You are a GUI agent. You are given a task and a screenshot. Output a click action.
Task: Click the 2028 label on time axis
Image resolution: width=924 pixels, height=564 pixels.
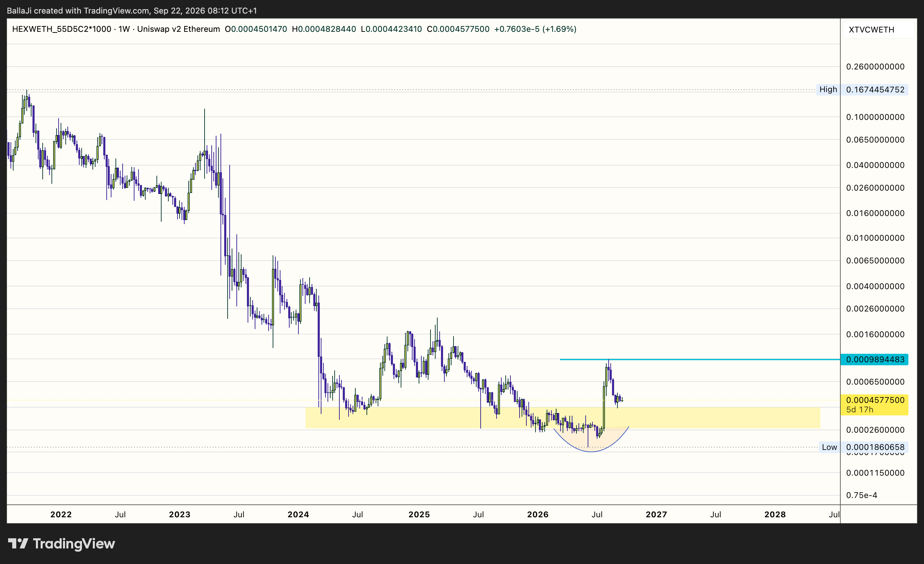coord(775,515)
